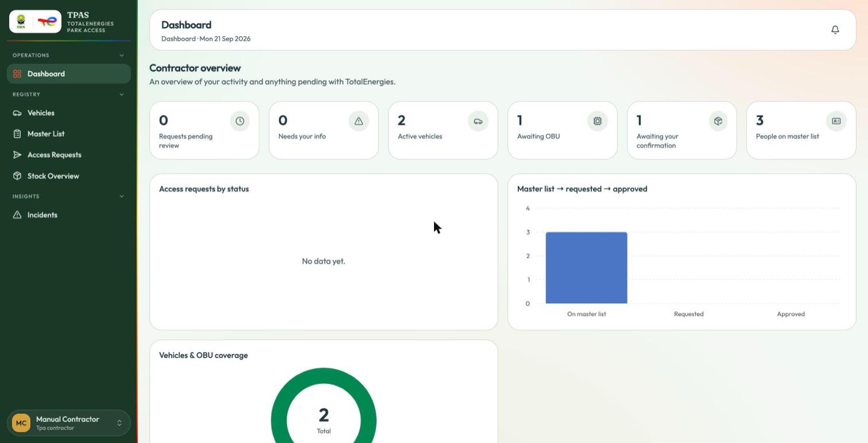Click the car icon on Active vehicles card

coord(478,121)
